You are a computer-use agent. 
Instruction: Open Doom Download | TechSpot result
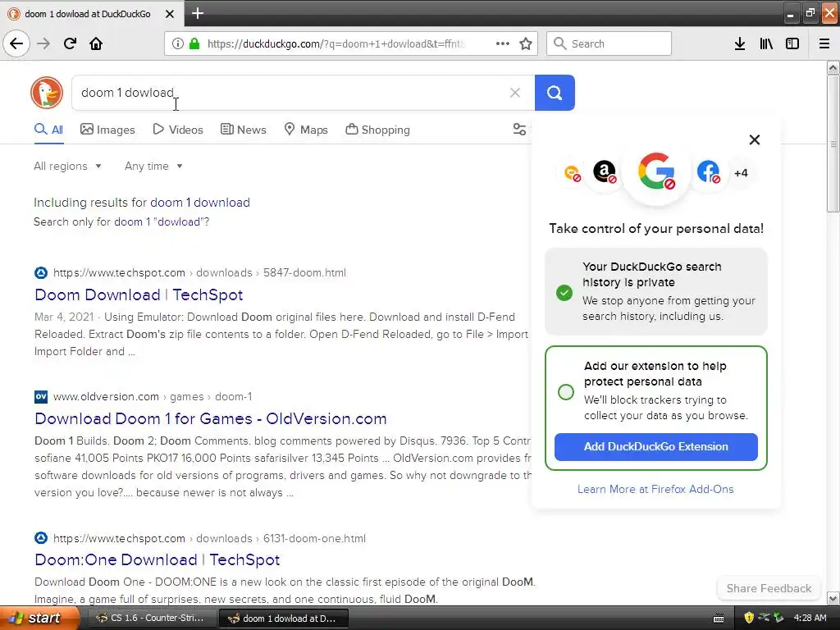click(x=139, y=294)
